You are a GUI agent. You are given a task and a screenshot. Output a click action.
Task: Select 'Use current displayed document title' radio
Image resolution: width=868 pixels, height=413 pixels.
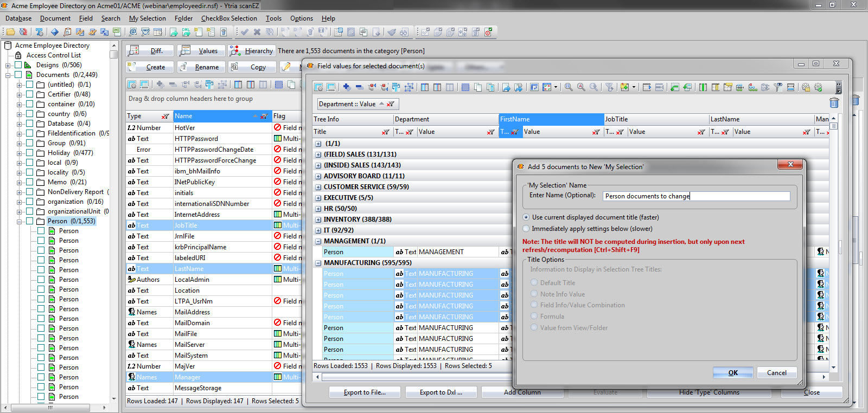point(526,217)
